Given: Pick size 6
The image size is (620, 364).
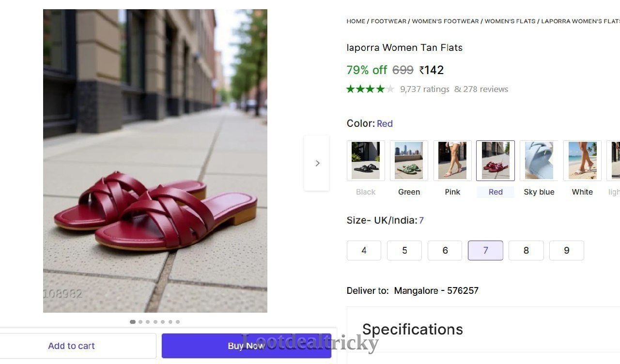Looking at the screenshot, I should click(445, 250).
